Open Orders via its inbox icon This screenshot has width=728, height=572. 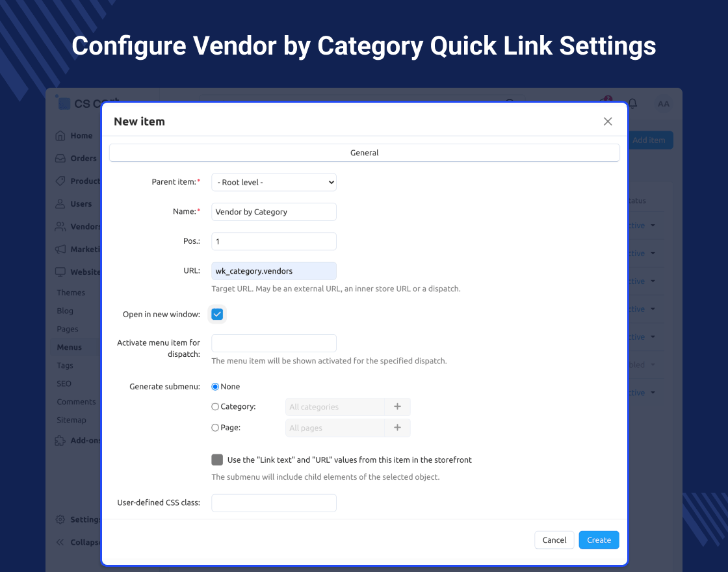tap(60, 159)
